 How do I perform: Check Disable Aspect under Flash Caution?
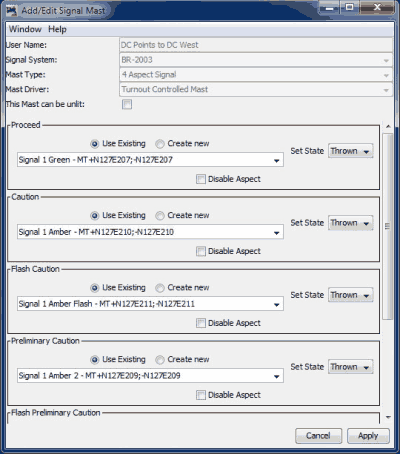[x=201, y=323]
